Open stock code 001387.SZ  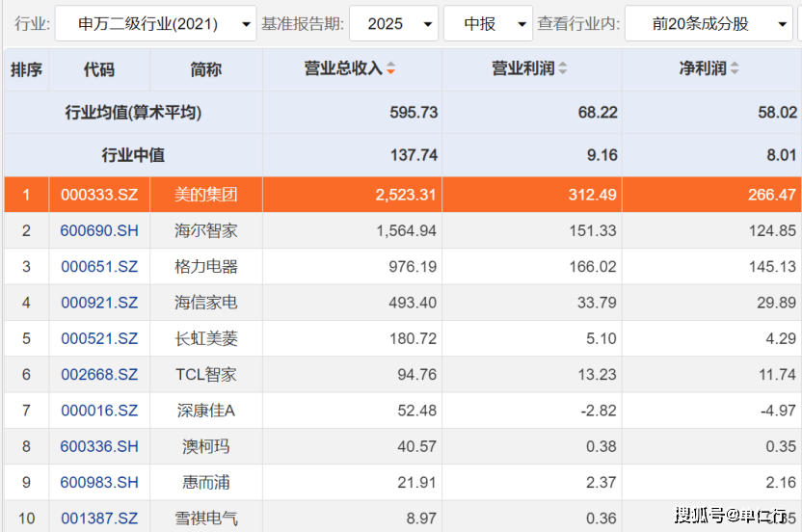point(99,519)
